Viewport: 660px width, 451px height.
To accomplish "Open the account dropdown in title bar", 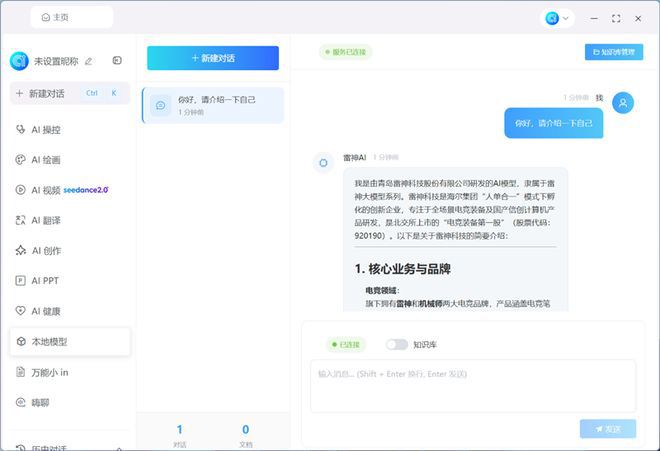I will [565, 18].
